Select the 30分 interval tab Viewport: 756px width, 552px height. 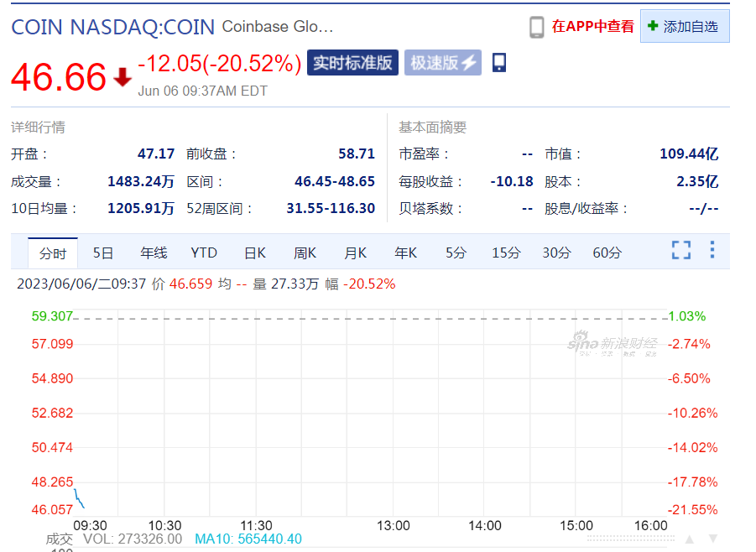click(x=556, y=253)
